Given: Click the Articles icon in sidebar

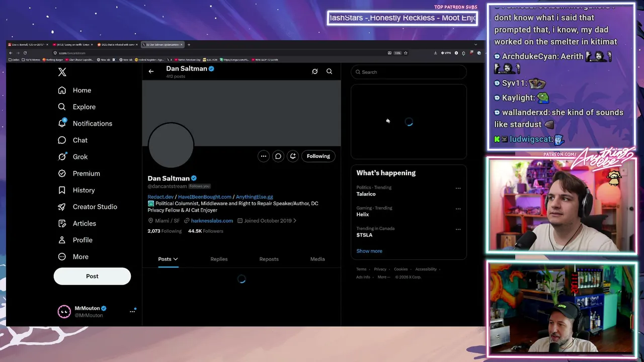Looking at the screenshot, I should [62, 223].
